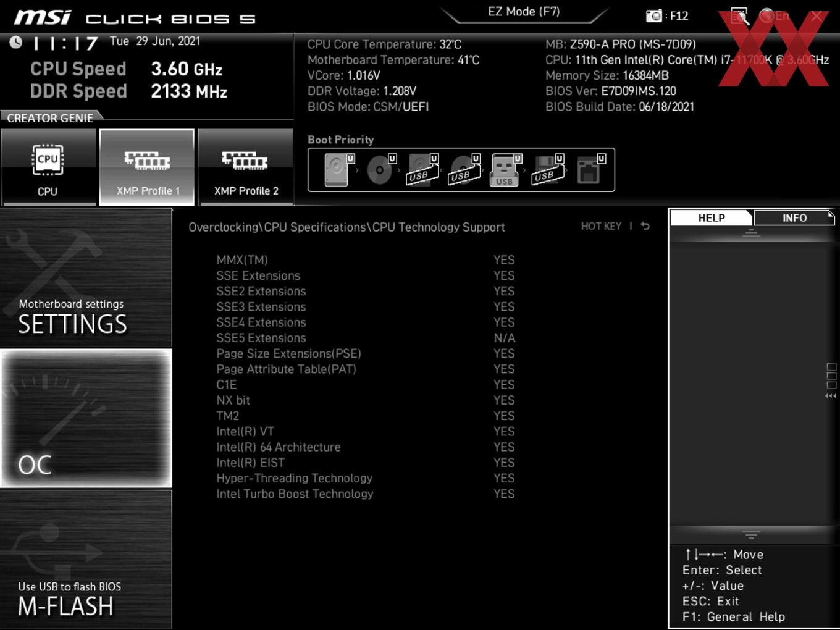Select the SSE4 Extensions row

pos(366,322)
